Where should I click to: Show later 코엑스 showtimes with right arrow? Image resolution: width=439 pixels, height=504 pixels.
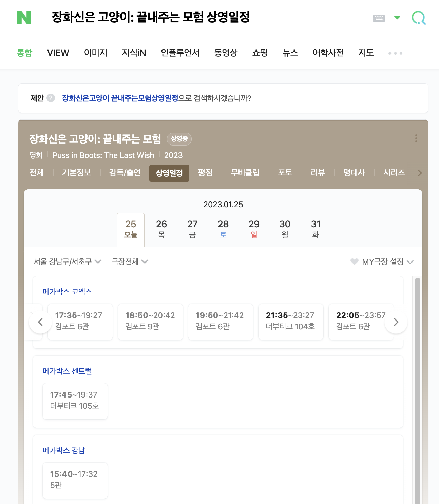point(396,322)
